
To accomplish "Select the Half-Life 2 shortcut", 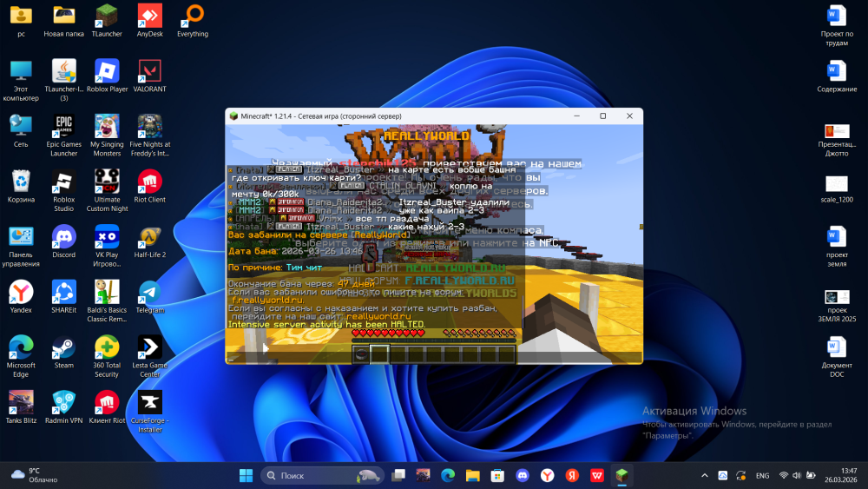I will click(x=149, y=242).
